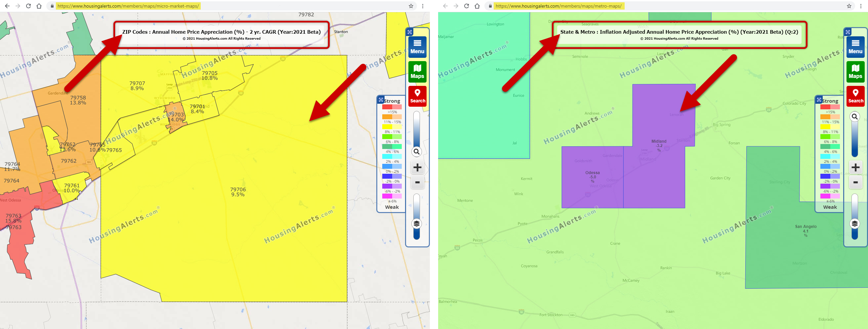Click the lock icon beside metro-maps URL
The image size is (868, 329).
tap(490, 6)
